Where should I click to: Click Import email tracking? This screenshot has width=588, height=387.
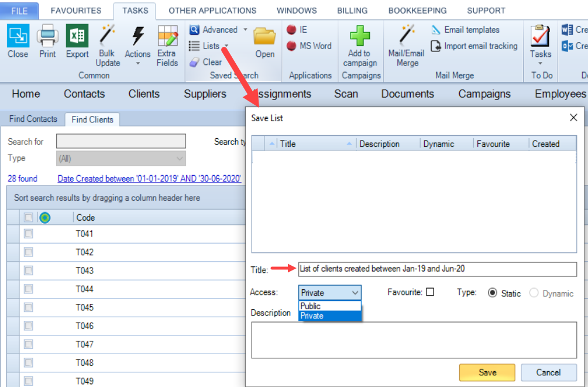click(x=474, y=46)
